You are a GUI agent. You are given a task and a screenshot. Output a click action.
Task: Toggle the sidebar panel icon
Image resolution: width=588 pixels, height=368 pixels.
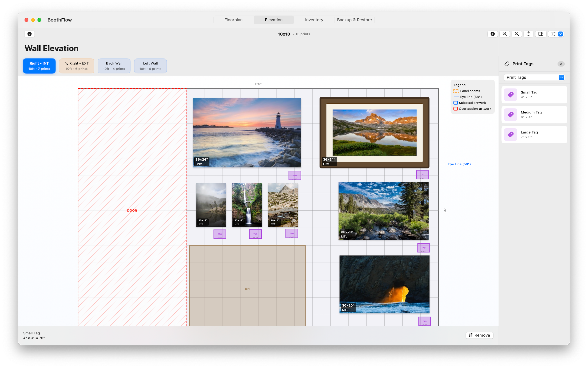[541, 34]
